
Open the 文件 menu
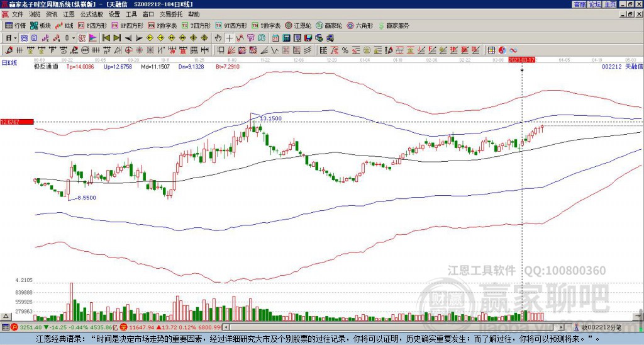pyautogui.click(x=18, y=14)
